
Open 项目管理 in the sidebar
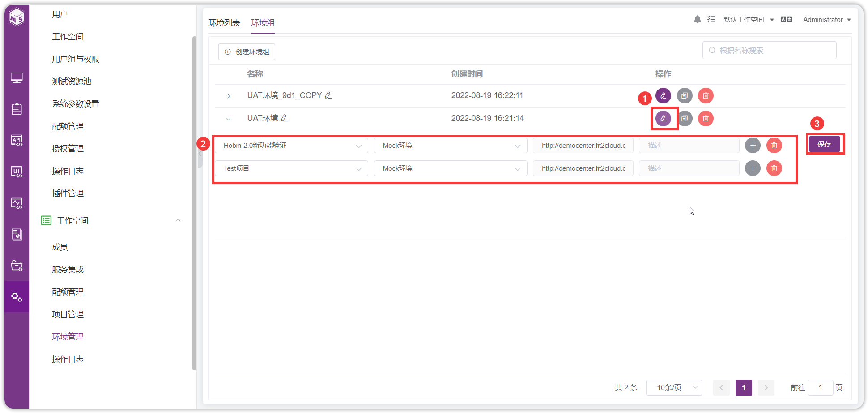68,314
